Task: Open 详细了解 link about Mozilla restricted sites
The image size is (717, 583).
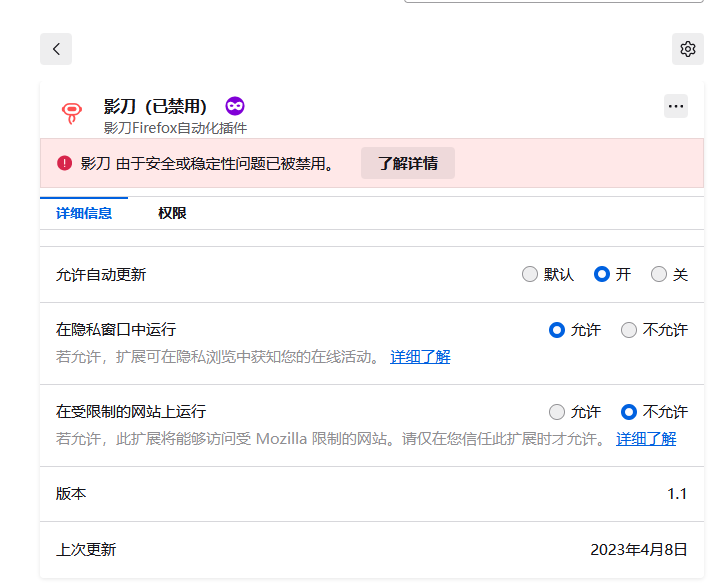Action: pyautogui.click(x=646, y=439)
